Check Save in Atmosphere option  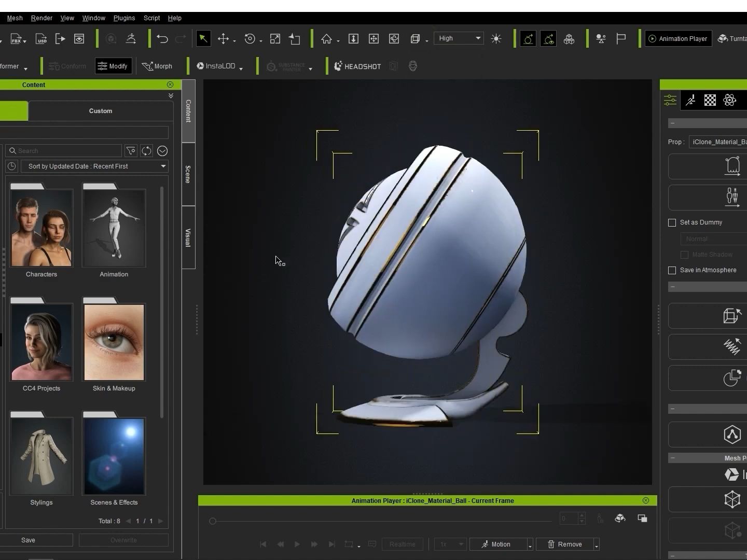pyautogui.click(x=672, y=270)
